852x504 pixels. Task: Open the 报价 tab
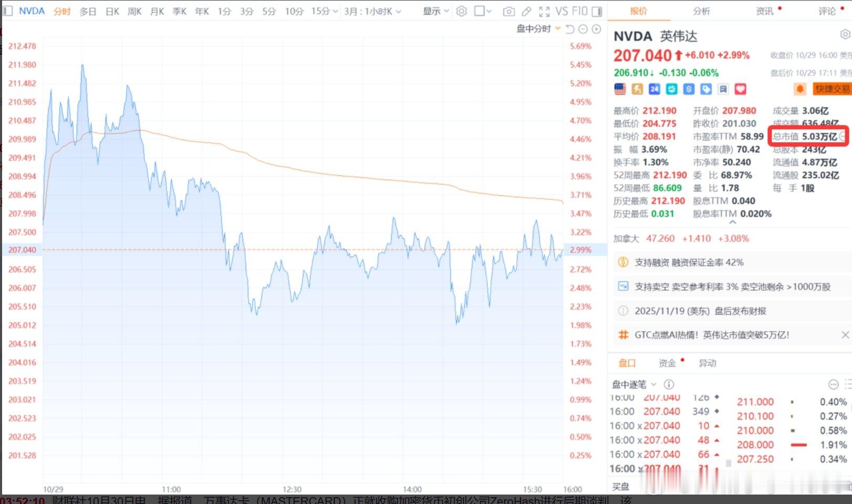click(x=638, y=11)
